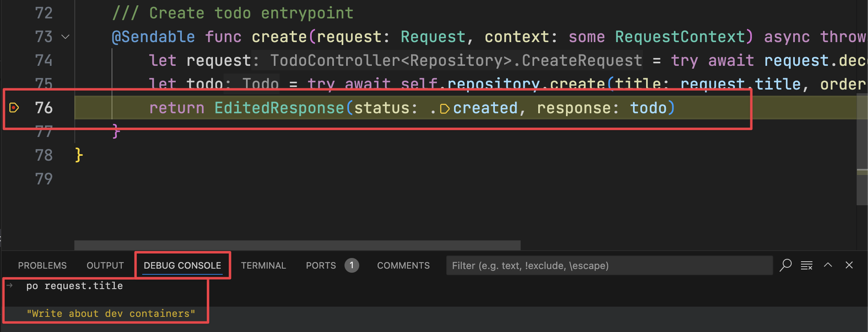Click the "Write about dev containers" output
868x332 pixels.
pos(111,314)
